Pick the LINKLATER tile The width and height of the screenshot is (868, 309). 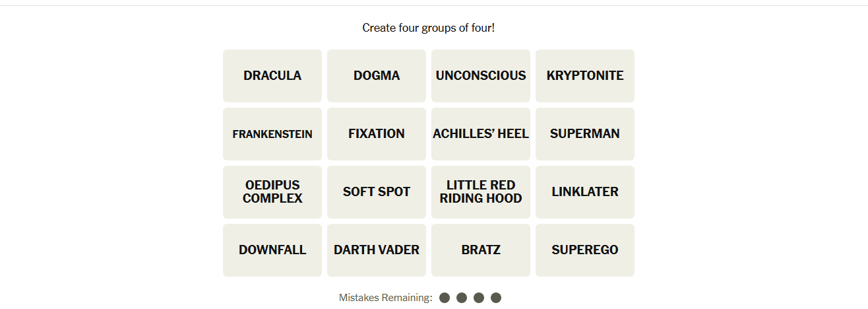(x=585, y=192)
